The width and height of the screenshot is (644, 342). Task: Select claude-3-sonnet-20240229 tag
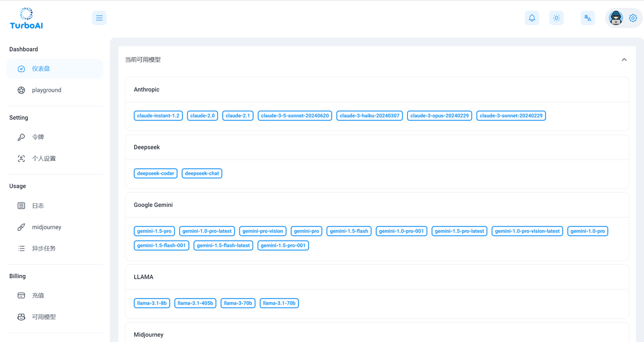511,116
